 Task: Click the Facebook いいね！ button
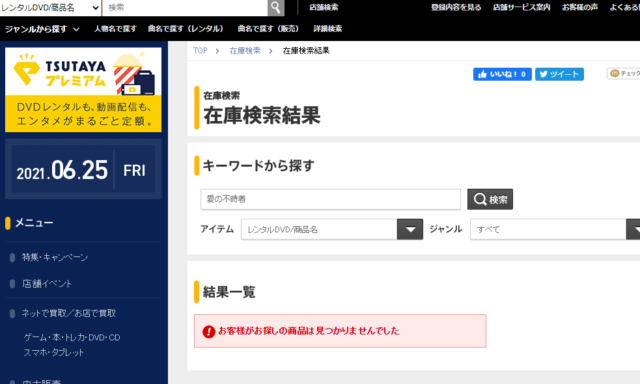[502, 74]
